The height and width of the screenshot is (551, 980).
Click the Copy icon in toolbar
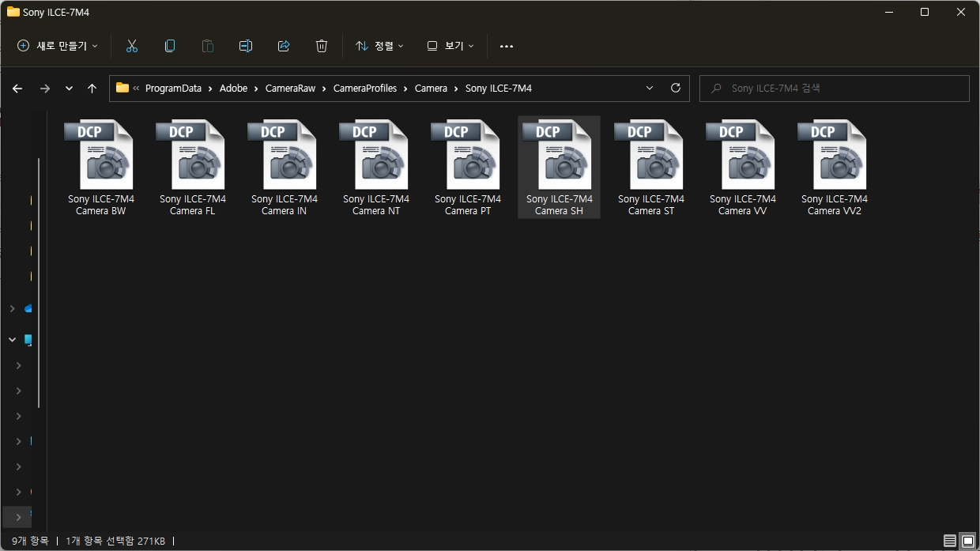coord(170,46)
